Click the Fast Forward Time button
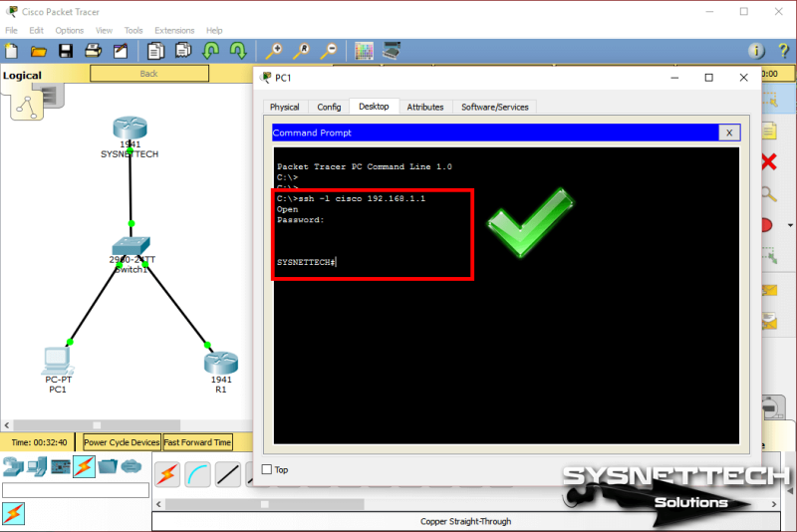The height and width of the screenshot is (532, 797). [x=197, y=442]
